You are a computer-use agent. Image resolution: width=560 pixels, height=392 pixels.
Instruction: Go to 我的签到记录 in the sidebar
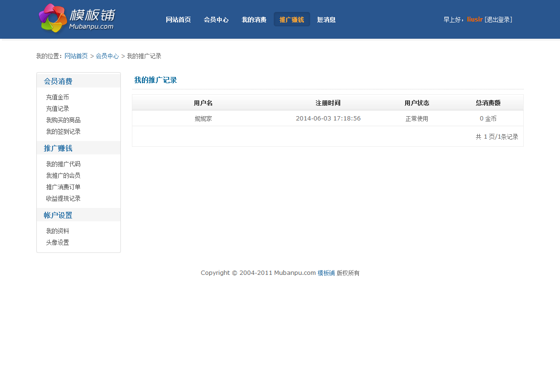(x=63, y=131)
